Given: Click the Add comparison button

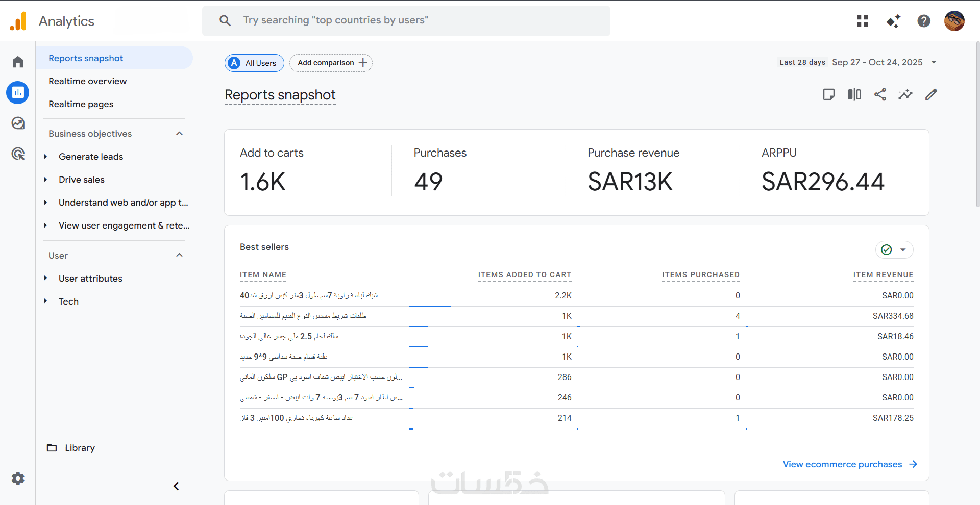Looking at the screenshot, I should pos(331,63).
